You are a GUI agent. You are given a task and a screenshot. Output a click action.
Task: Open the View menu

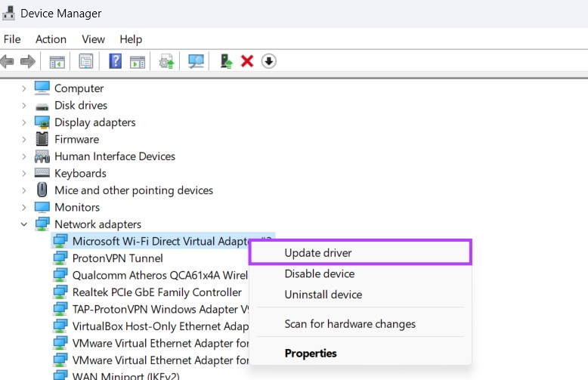(93, 39)
